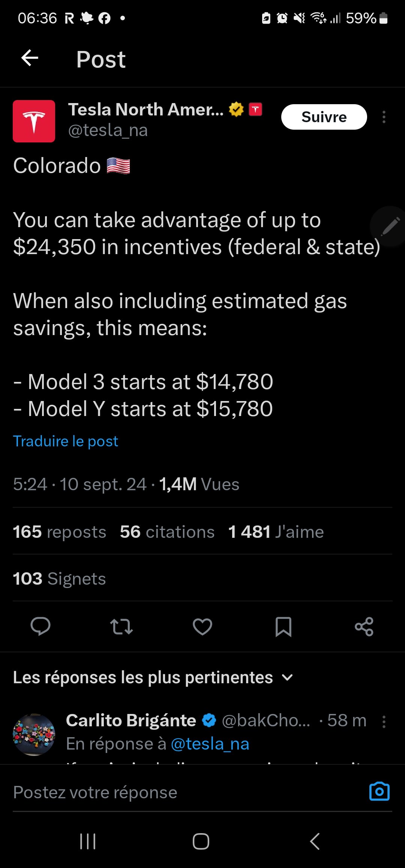This screenshot has width=405, height=868.
Task: Open camera icon in reply bar
Action: 379,792
